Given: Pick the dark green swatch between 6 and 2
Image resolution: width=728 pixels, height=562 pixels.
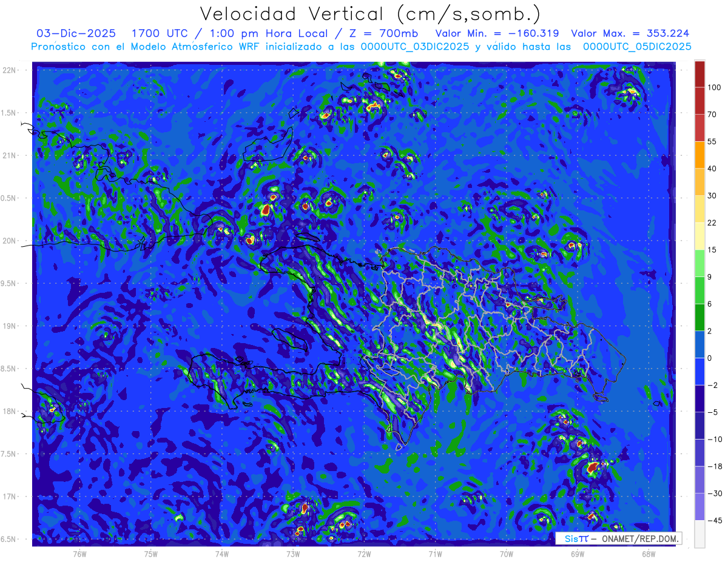Looking at the screenshot, I should click(699, 317).
